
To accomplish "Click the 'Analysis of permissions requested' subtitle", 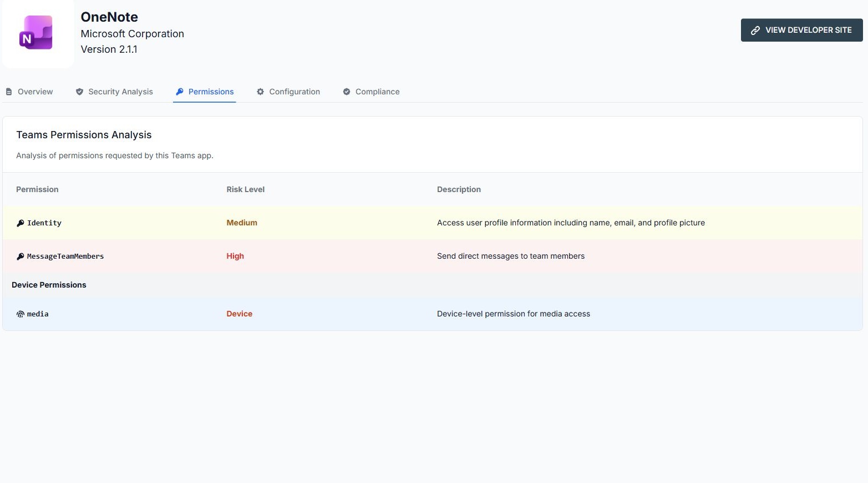I will coord(115,155).
